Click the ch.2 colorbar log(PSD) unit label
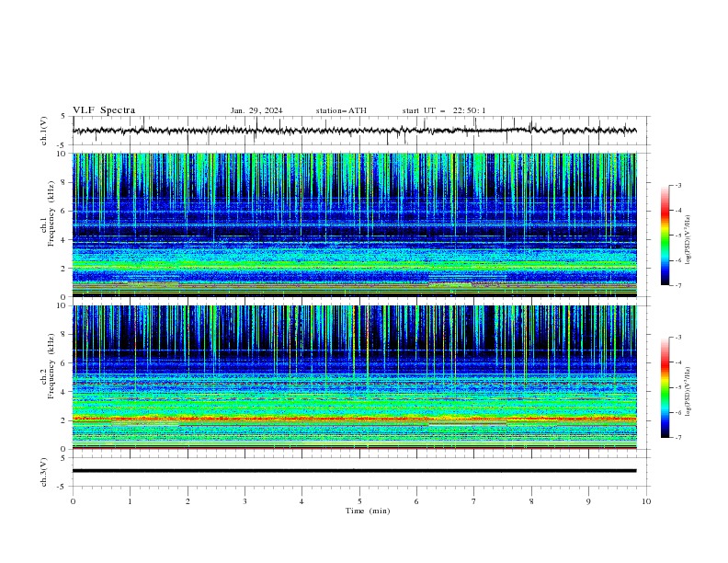 (x=688, y=392)
